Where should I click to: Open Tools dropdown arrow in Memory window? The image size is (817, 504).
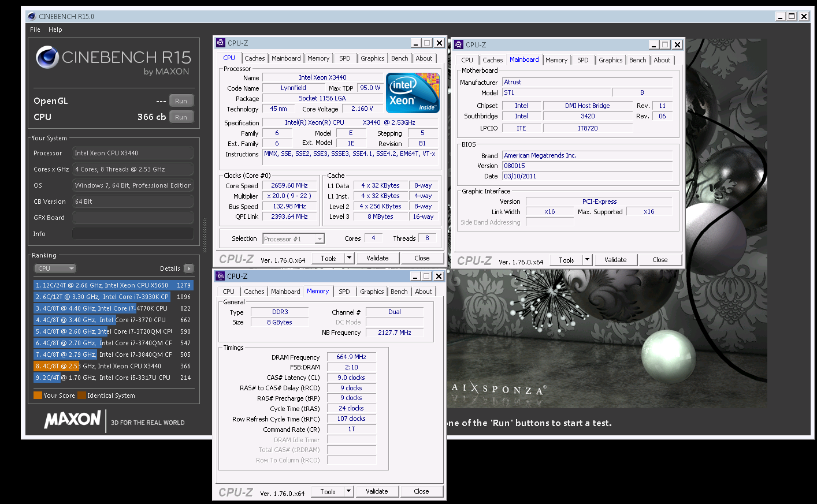point(348,491)
